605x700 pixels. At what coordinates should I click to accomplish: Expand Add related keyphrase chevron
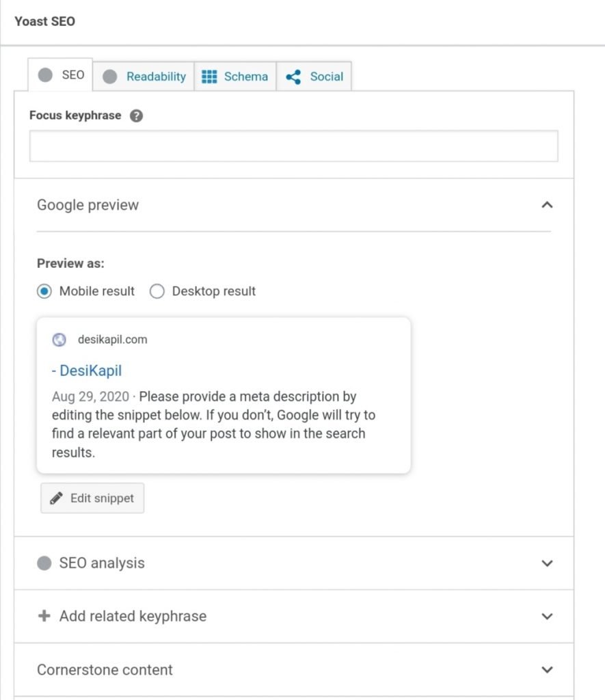(546, 616)
